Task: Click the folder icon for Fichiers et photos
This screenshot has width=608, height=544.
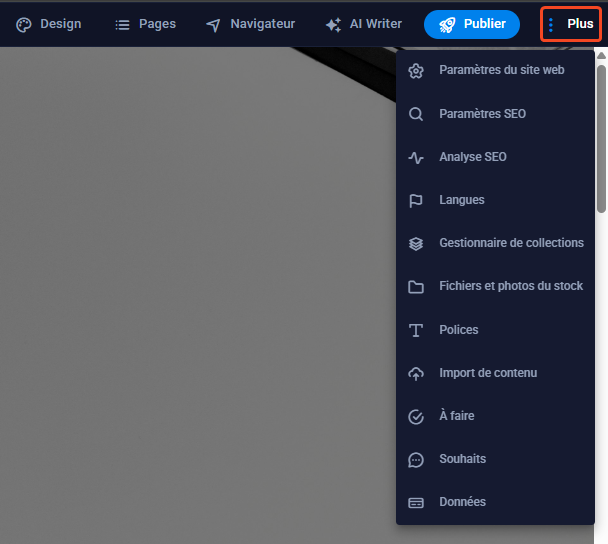Action: pyautogui.click(x=416, y=287)
